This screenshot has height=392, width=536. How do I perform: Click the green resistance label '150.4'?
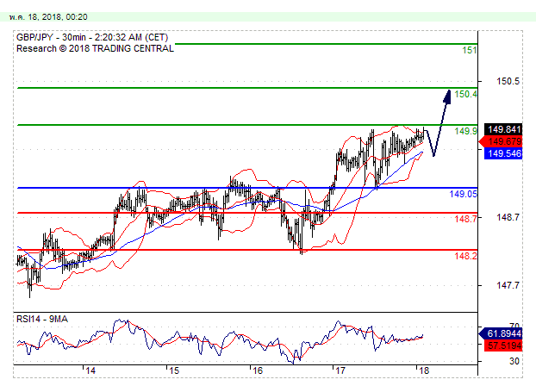(x=465, y=94)
